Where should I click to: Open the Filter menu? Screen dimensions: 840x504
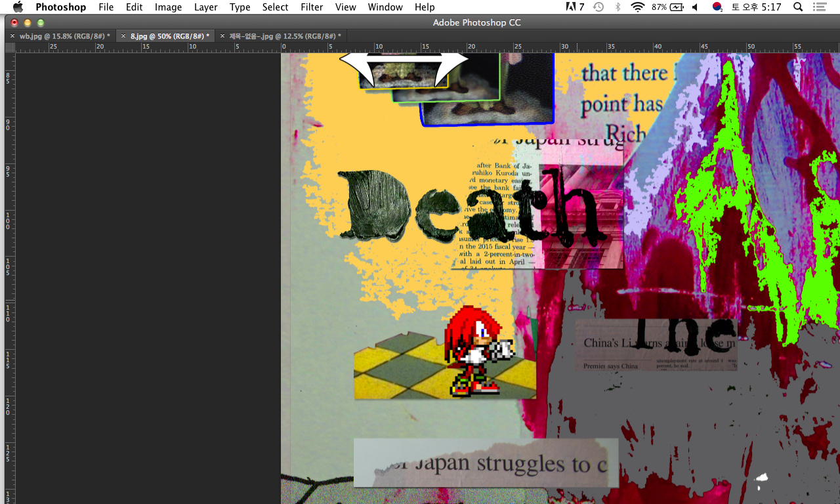[312, 7]
